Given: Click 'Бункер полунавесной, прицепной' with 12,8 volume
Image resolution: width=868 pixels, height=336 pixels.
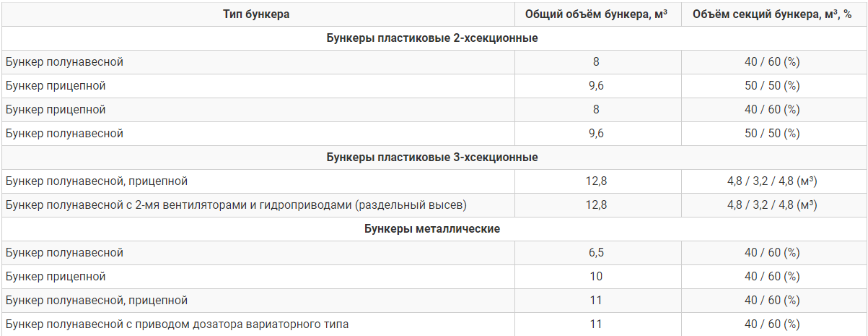Looking at the screenshot, I should click(96, 181).
